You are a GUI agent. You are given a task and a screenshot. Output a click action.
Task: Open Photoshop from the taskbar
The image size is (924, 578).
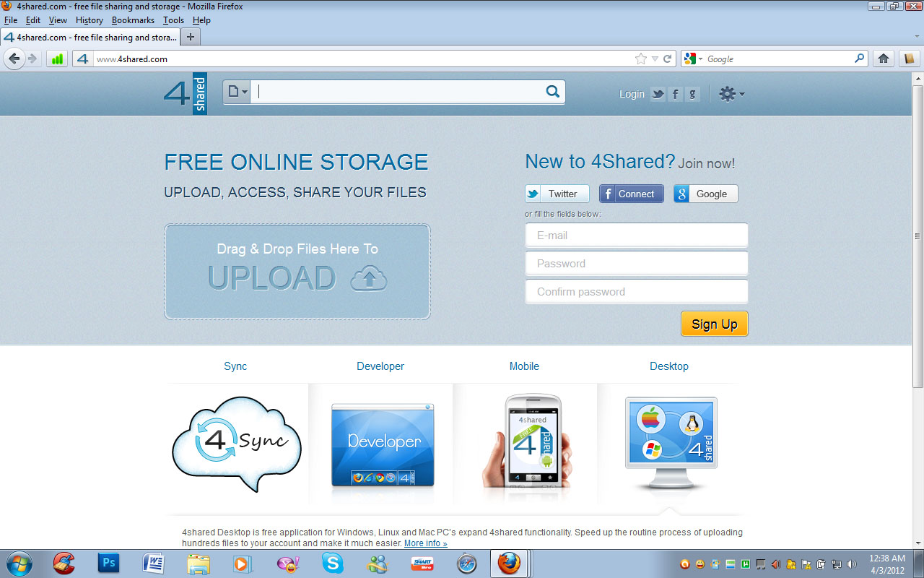coord(109,563)
